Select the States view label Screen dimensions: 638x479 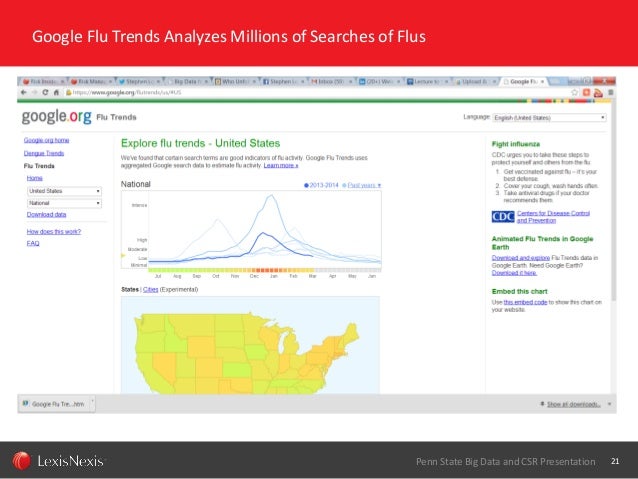tap(130, 289)
